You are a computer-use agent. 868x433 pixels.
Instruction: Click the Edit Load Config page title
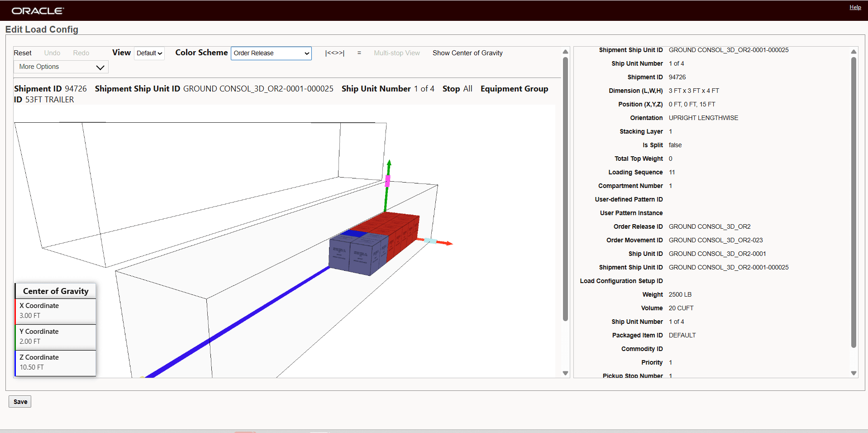click(42, 29)
